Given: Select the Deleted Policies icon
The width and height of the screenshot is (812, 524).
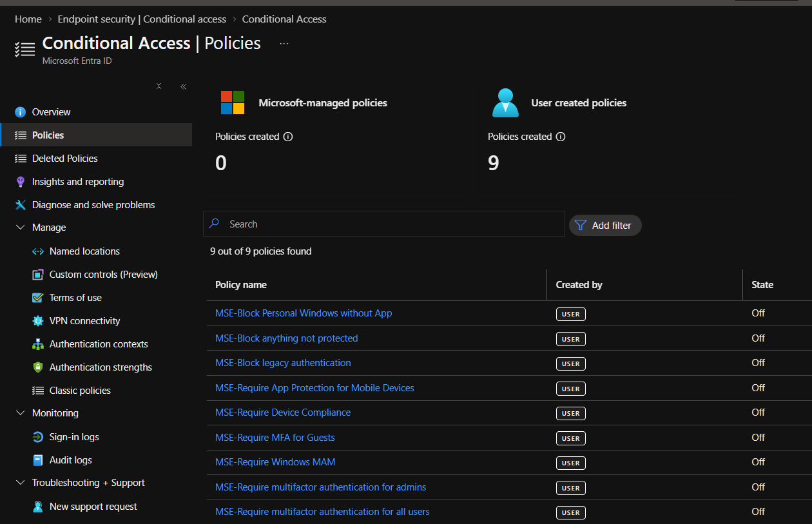Looking at the screenshot, I should tap(19, 158).
